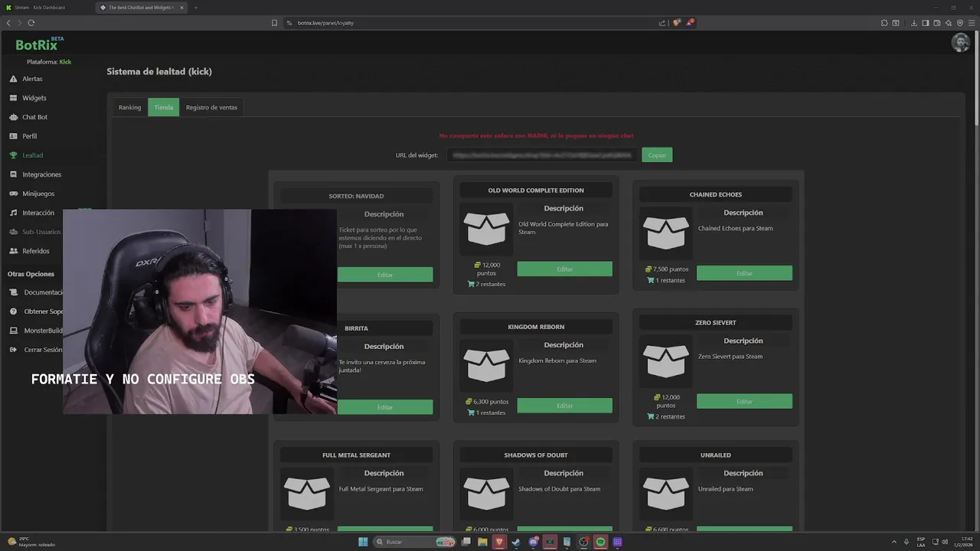980x551 pixels.
Task: Switch to the Ranking tab
Action: (129, 107)
